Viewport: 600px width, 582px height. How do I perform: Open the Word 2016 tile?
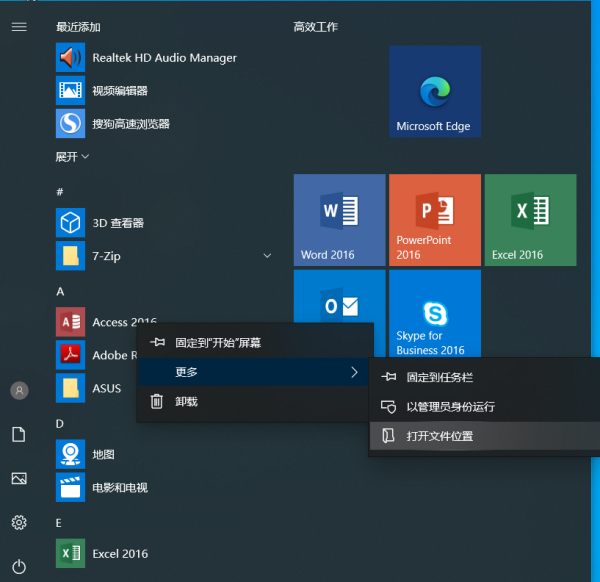(x=339, y=219)
